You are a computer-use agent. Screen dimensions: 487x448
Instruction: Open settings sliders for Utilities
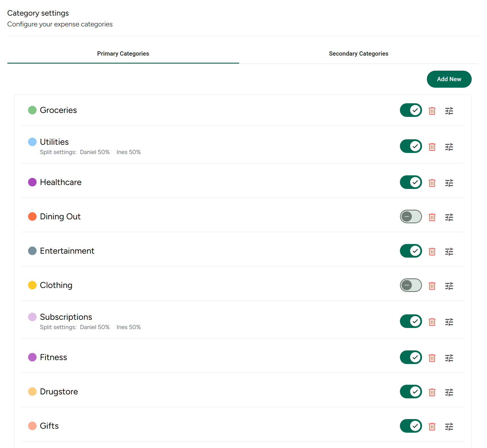pyautogui.click(x=449, y=147)
